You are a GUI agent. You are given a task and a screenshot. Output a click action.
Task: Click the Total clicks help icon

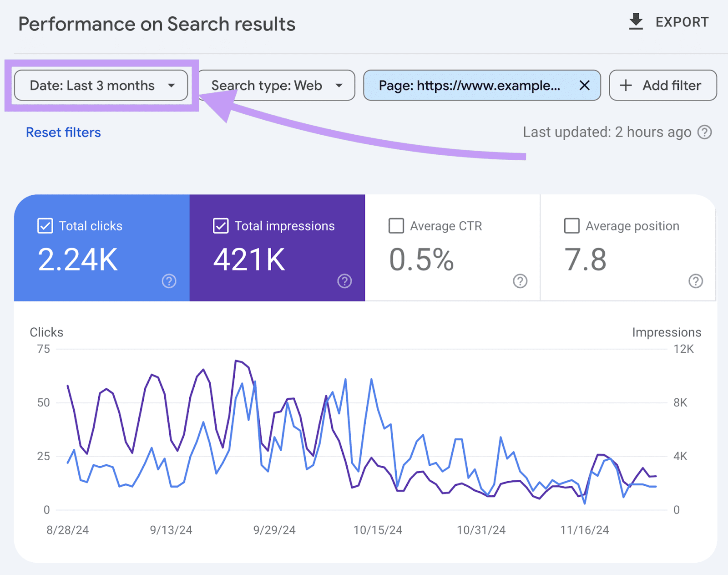pyautogui.click(x=169, y=281)
